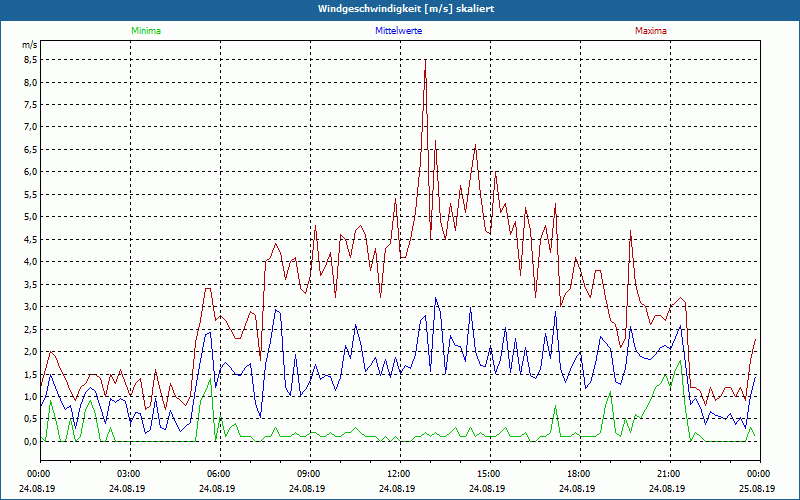Click the 0,0 y-axis value
The height and width of the screenshot is (500, 800).
31,441
